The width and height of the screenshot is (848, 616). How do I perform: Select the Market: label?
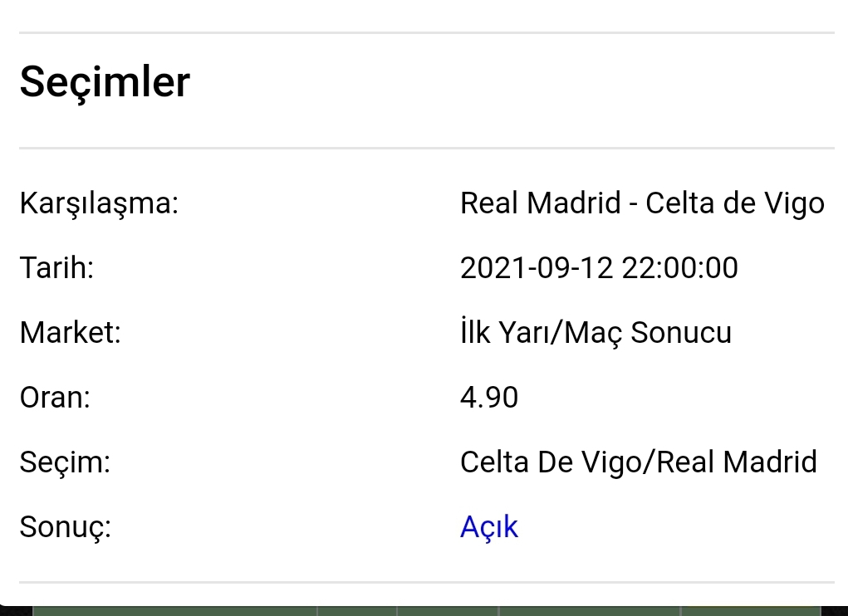pyautogui.click(x=71, y=332)
